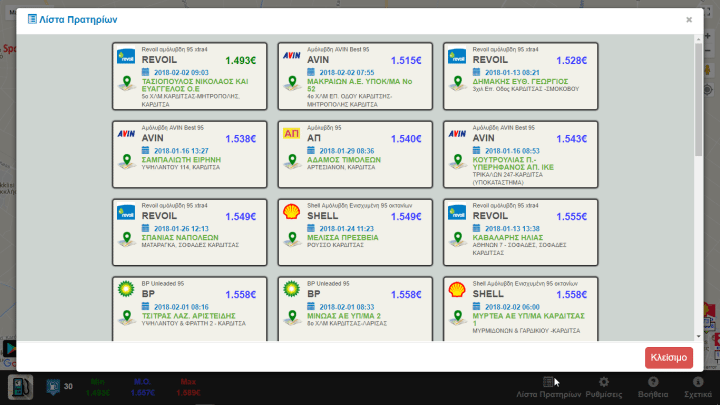
Task: Click the ΑΠ logo on the 1.540€ card
Action: pyautogui.click(x=292, y=134)
